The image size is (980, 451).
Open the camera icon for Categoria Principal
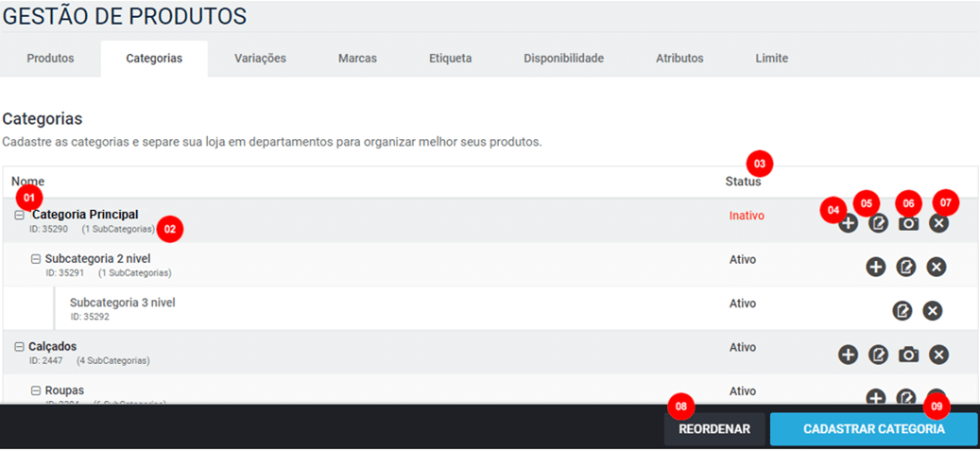[x=908, y=223]
